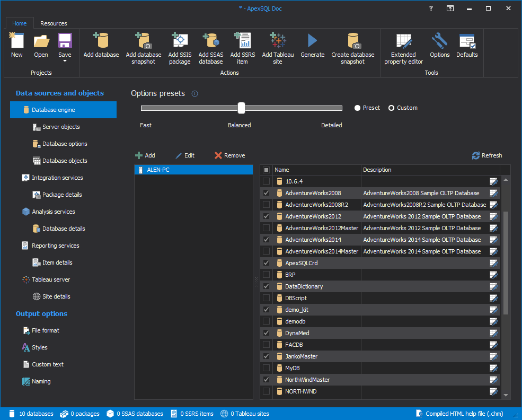The width and height of the screenshot is (522, 420).
Task: Click the database list scroll-up arrow
Action: (x=506, y=180)
